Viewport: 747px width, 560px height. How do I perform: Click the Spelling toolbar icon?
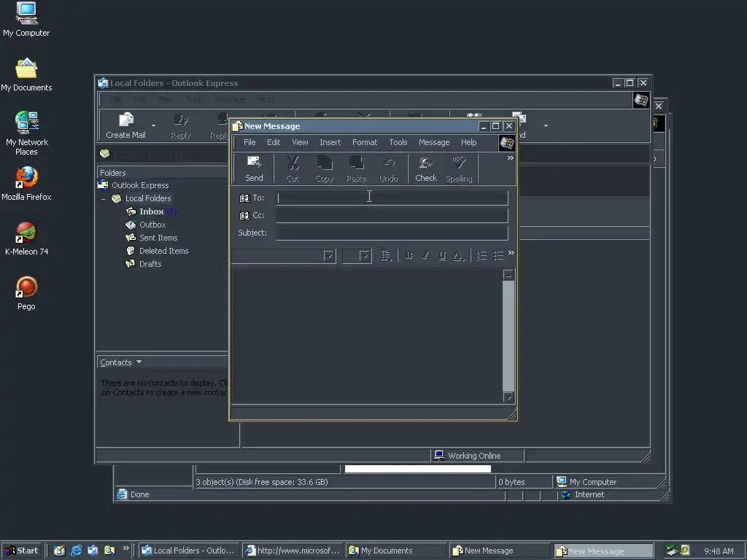tap(459, 163)
